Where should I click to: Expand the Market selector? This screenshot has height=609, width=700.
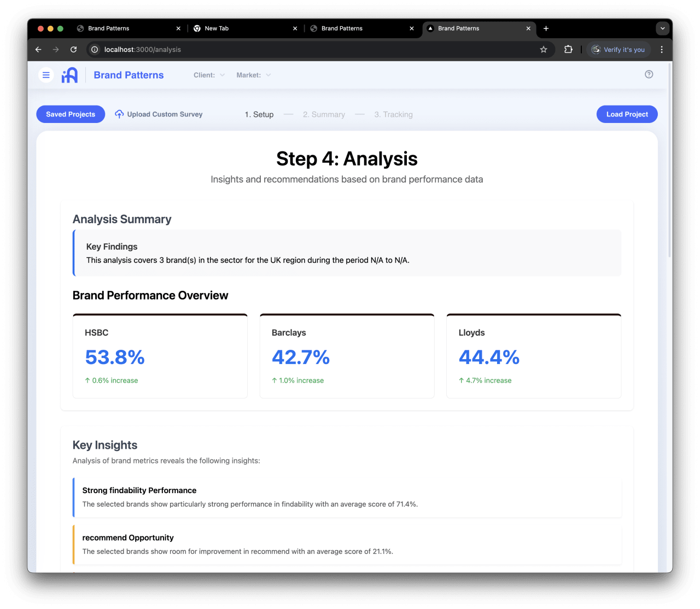[x=253, y=75]
